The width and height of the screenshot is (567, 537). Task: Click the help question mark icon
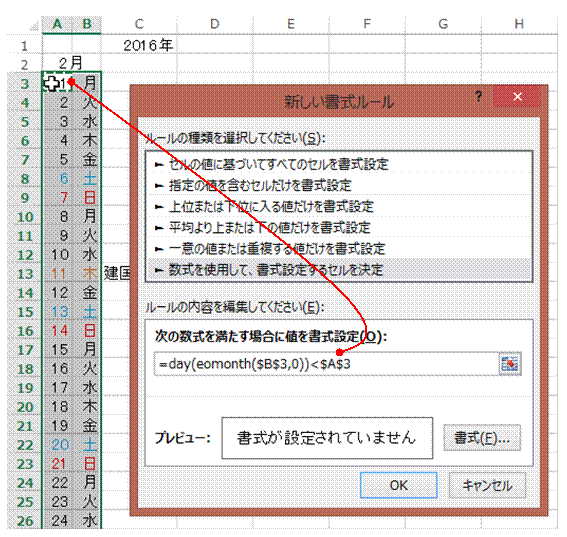(478, 97)
